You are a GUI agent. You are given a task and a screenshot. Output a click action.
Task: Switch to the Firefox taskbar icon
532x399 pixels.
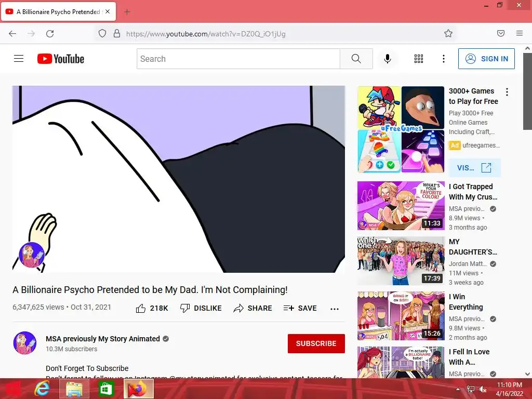138,389
